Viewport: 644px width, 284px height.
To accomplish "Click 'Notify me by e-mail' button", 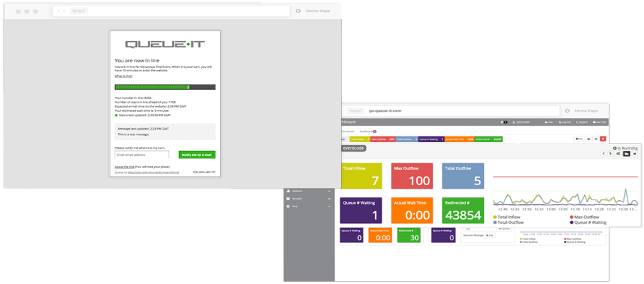I will tap(197, 155).
